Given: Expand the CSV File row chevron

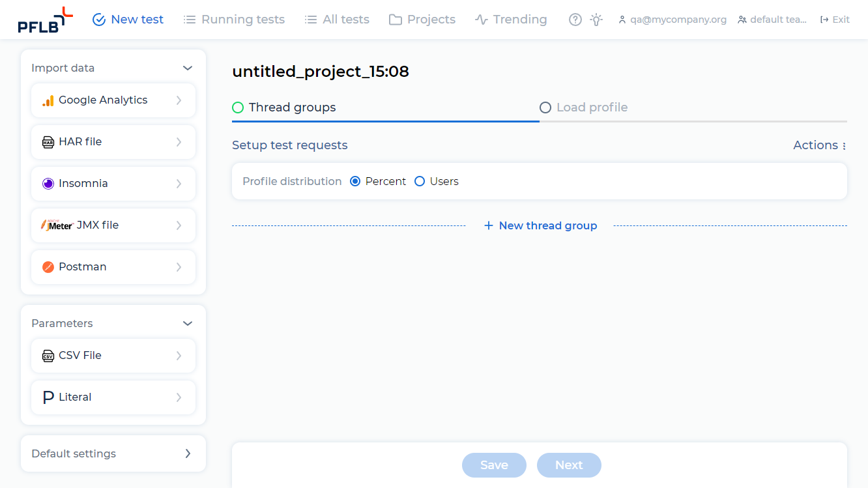Looking at the screenshot, I should [x=179, y=356].
